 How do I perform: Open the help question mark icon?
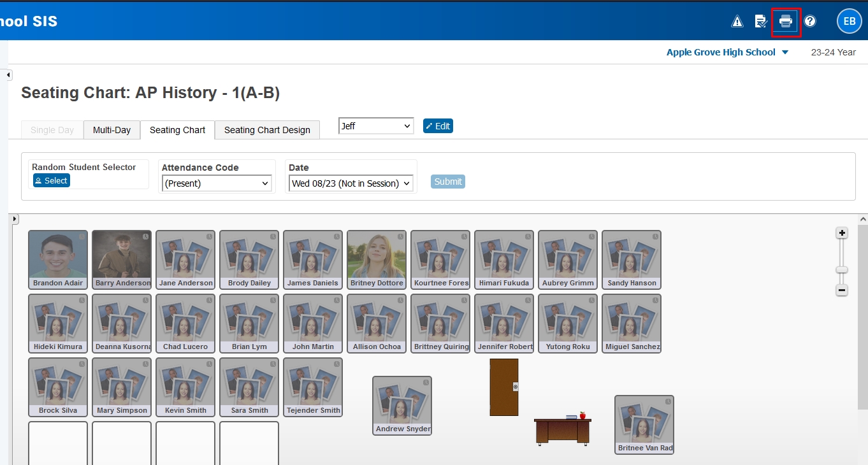(x=810, y=22)
